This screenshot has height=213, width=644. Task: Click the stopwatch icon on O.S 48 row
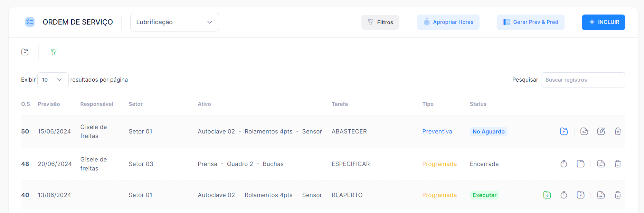(564, 164)
